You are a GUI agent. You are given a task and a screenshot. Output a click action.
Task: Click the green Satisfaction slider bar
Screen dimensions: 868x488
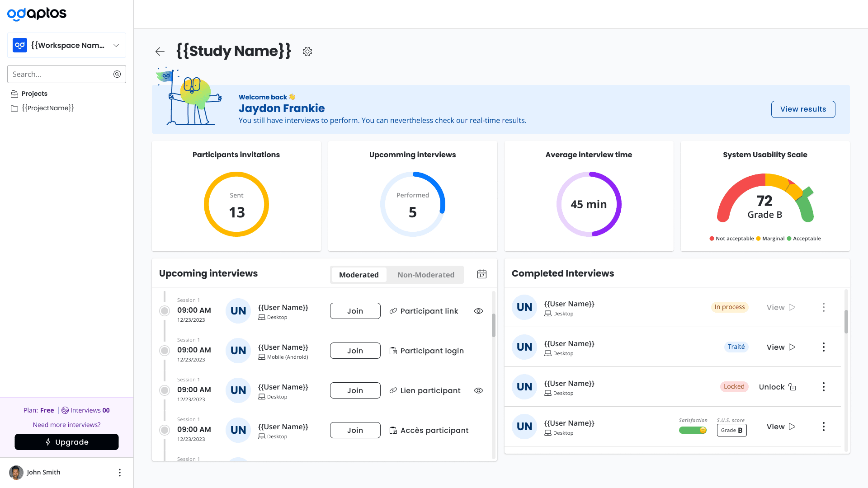tap(693, 430)
